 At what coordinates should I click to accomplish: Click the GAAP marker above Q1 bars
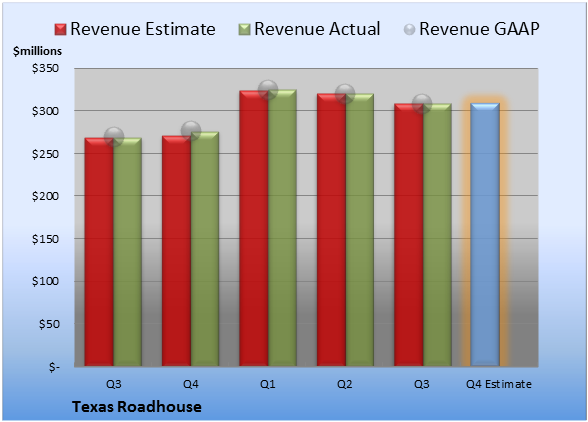[x=268, y=90]
